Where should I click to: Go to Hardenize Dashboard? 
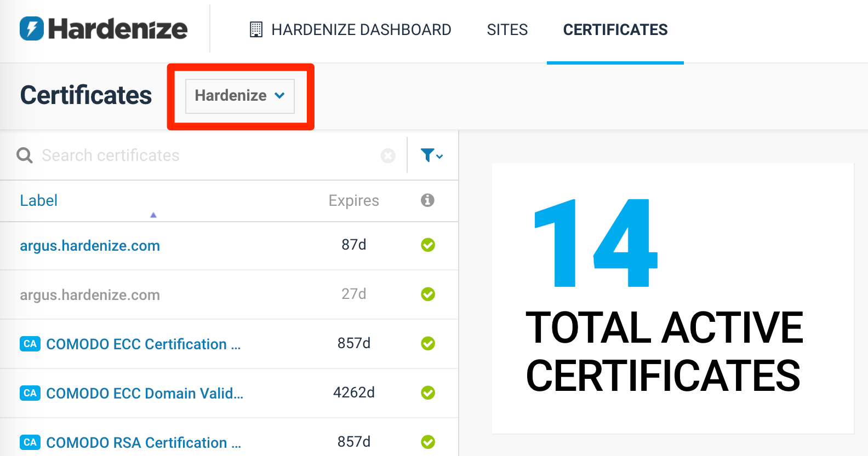tap(351, 30)
